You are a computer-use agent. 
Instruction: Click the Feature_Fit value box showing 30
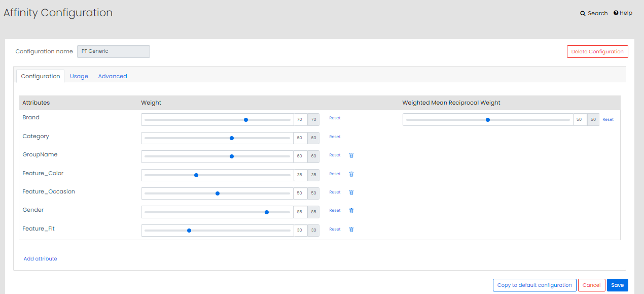click(x=300, y=231)
